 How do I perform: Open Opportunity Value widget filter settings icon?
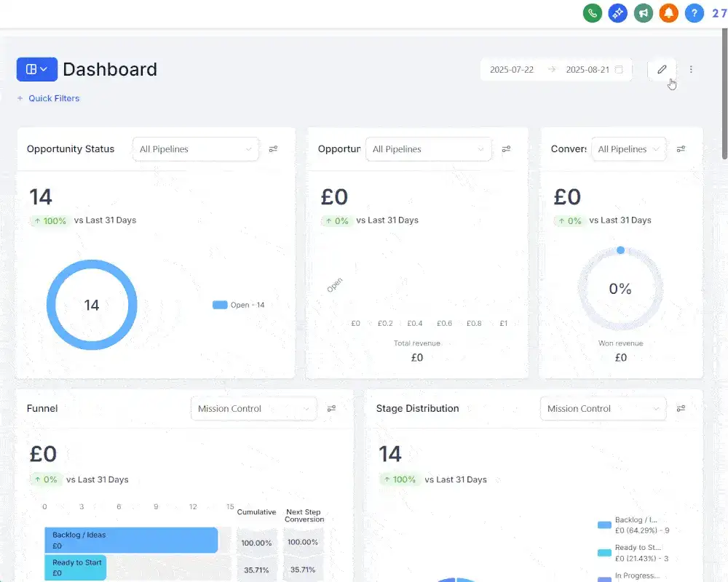coord(507,149)
